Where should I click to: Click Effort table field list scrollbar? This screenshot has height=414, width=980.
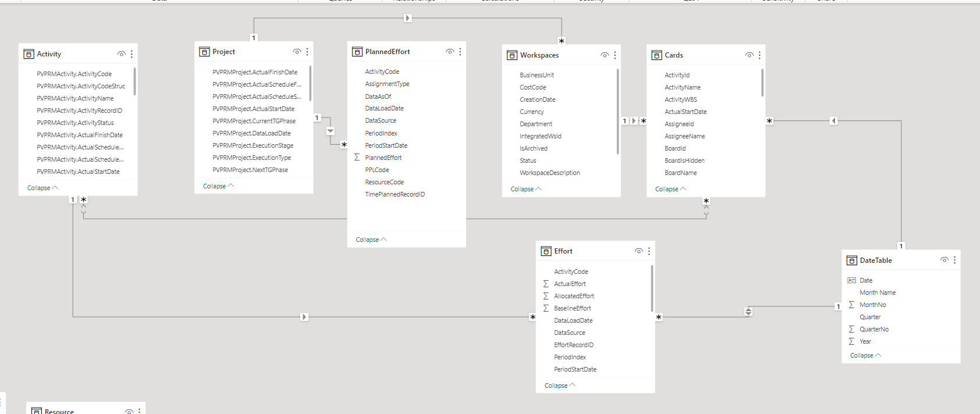click(x=652, y=288)
